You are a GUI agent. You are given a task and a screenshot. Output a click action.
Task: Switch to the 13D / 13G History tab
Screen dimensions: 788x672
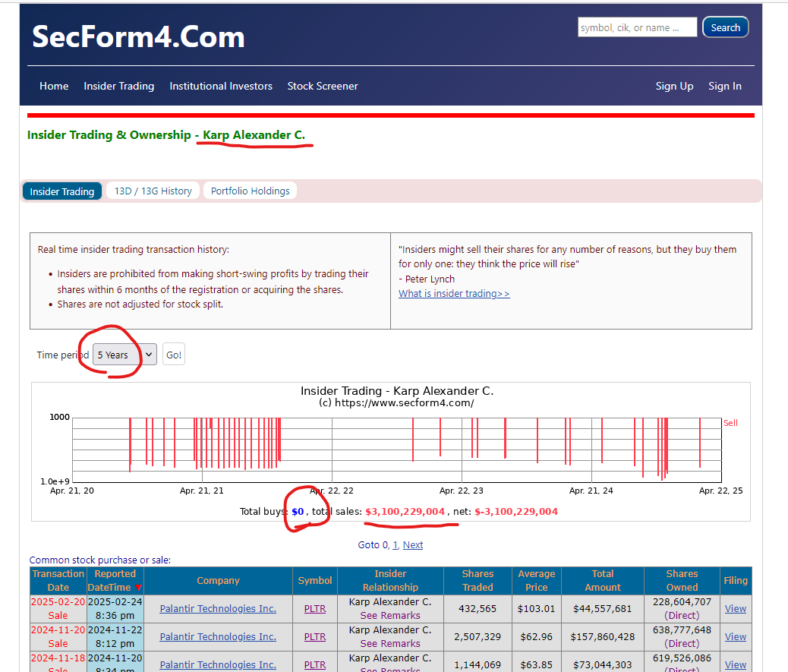click(x=153, y=191)
